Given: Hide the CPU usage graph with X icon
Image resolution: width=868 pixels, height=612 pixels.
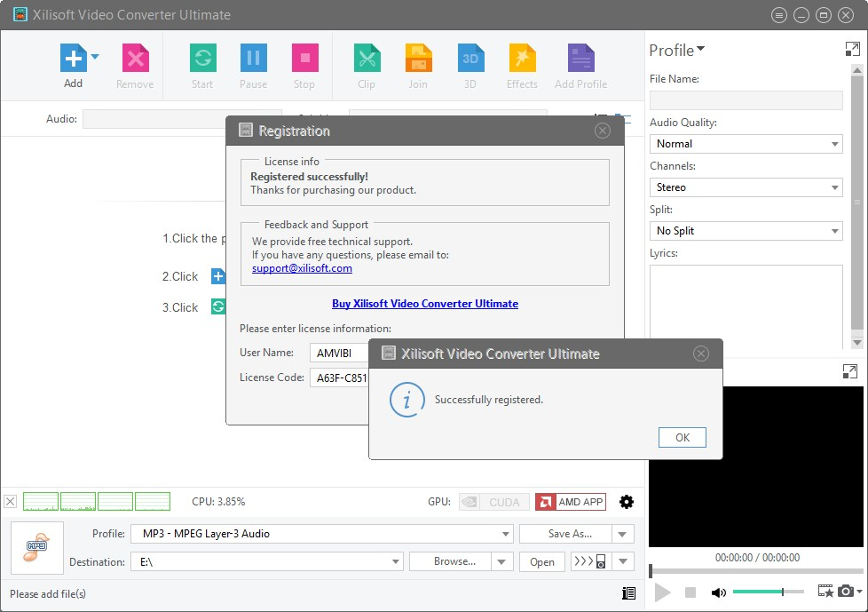Looking at the screenshot, I should (10, 502).
